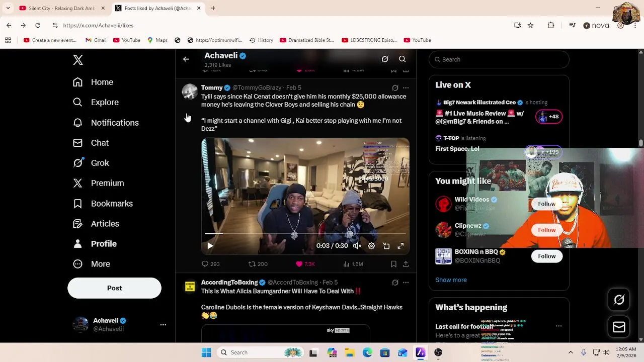Image resolution: width=644 pixels, height=362 pixels.
Task: Open Profile in X sidebar
Action: click(95, 244)
